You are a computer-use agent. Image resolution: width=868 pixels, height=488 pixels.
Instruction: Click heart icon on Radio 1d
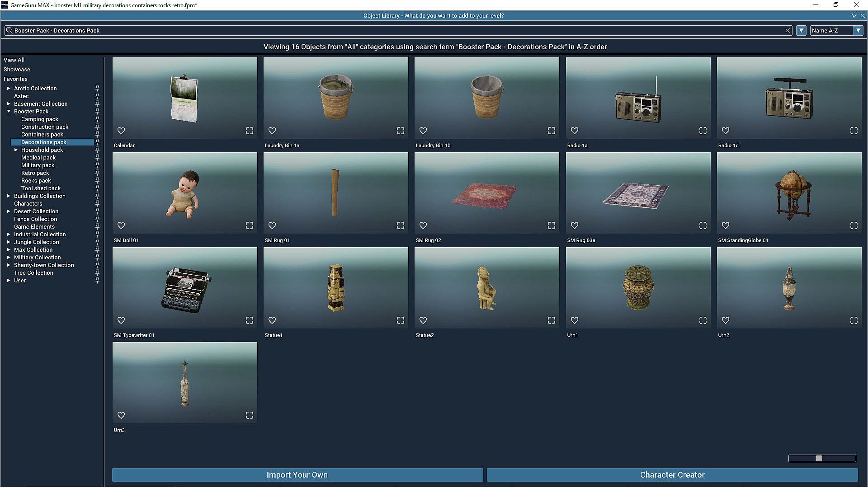(x=725, y=131)
